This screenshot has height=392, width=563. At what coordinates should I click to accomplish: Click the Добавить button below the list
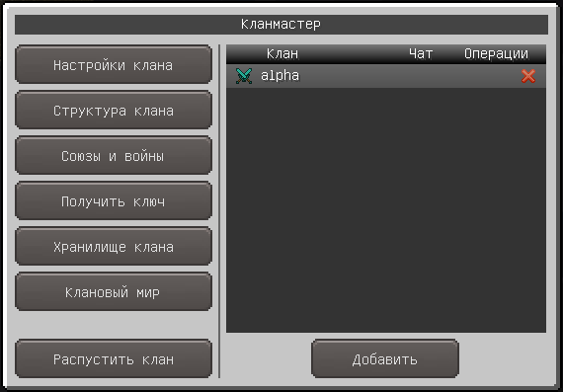[x=385, y=358]
